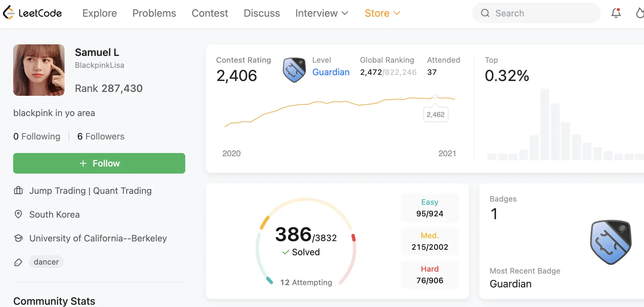Follow Samuel L with the green button
The width and height of the screenshot is (644, 307).
99,163
